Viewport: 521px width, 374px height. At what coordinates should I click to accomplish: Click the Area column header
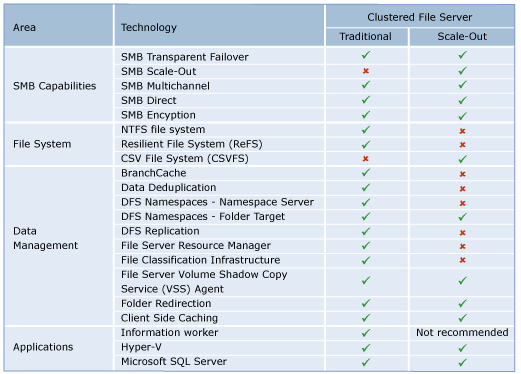click(x=24, y=27)
